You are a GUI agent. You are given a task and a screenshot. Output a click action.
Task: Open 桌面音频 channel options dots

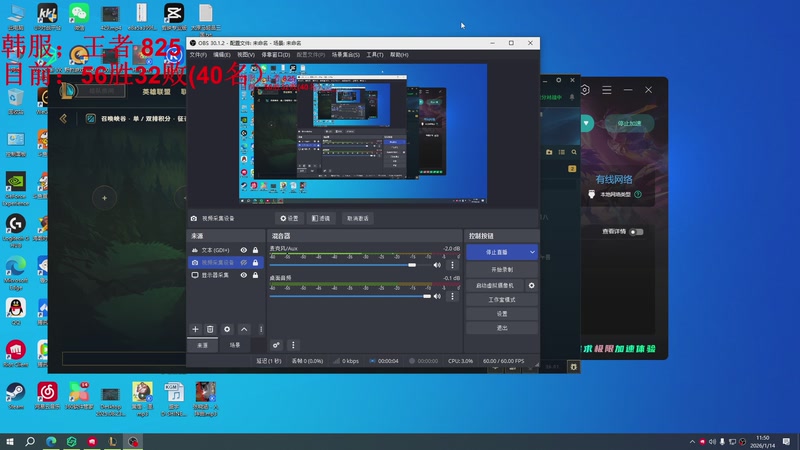[452, 296]
